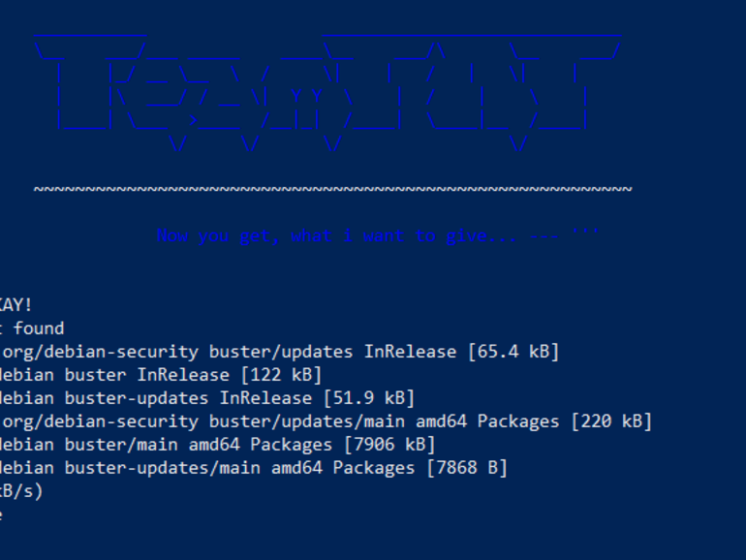Click the '[7868 B]' size text
746x560 pixels.
[x=467, y=468]
